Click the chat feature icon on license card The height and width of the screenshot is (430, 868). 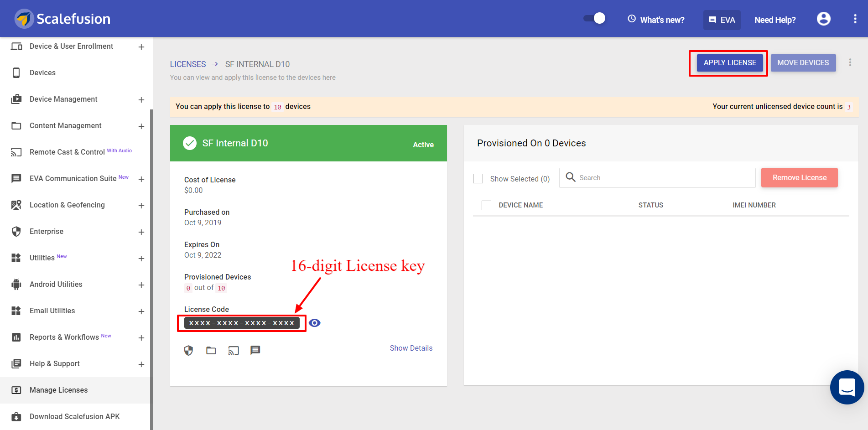(x=255, y=350)
